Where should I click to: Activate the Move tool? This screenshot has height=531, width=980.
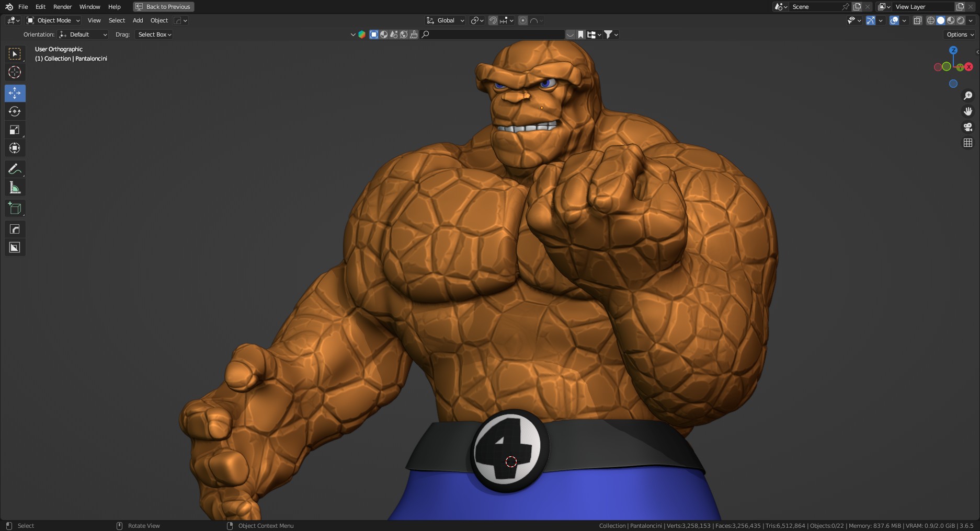coord(15,93)
